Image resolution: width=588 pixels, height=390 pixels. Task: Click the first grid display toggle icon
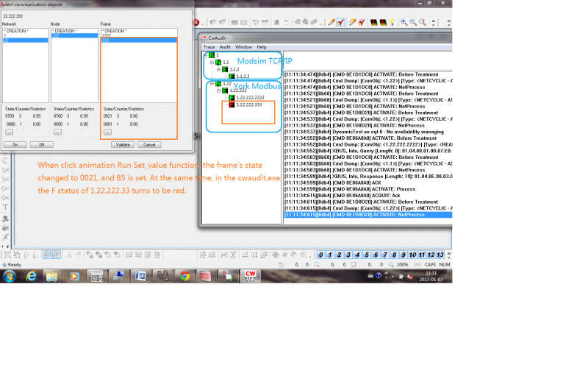(47, 255)
